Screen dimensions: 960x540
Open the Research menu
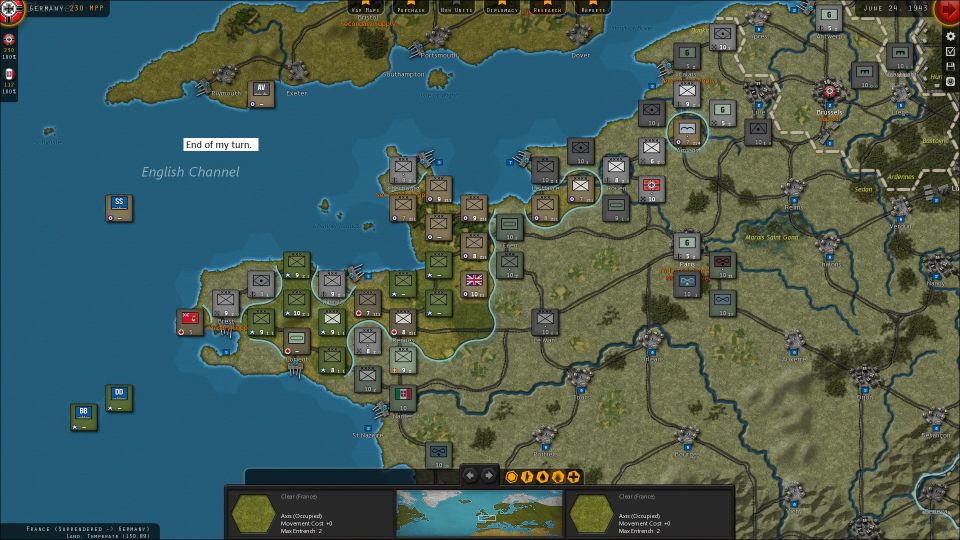pyautogui.click(x=547, y=7)
